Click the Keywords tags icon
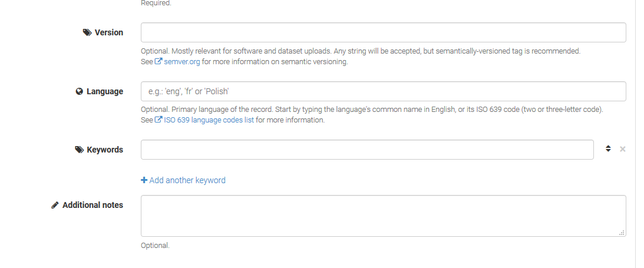The image size is (644, 268). [80, 150]
